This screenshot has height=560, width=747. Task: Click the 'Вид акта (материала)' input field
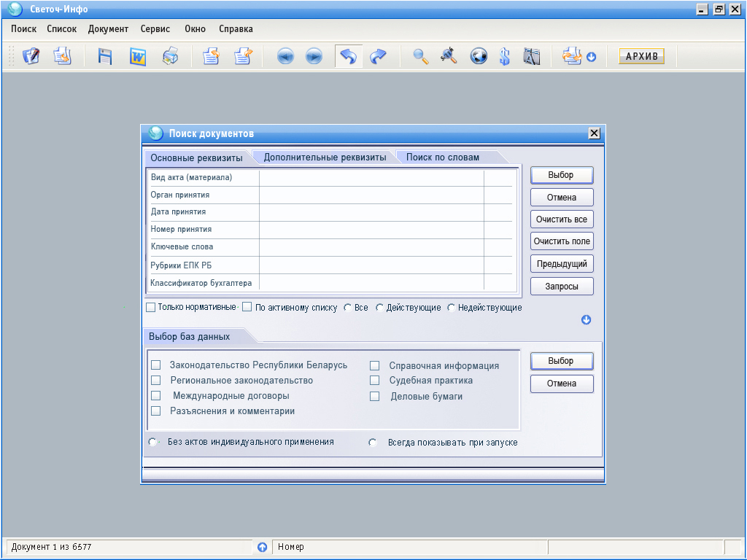tap(371, 177)
